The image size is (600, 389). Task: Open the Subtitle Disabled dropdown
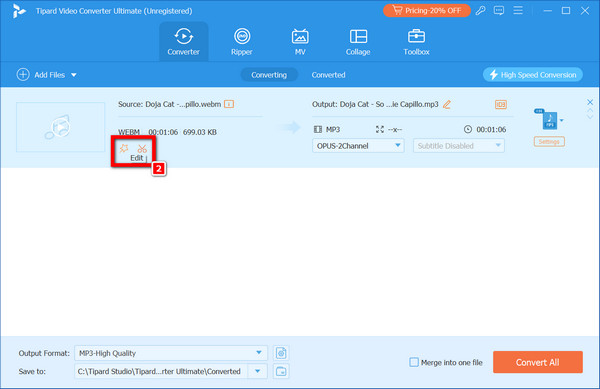coord(458,146)
